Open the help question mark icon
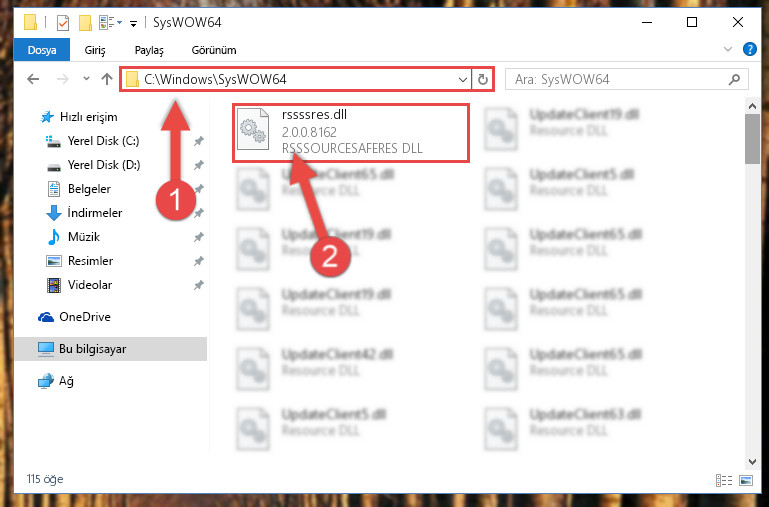Image resolution: width=769 pixels, height=507 pixels. pyautogui.click(x=749, y=49)
